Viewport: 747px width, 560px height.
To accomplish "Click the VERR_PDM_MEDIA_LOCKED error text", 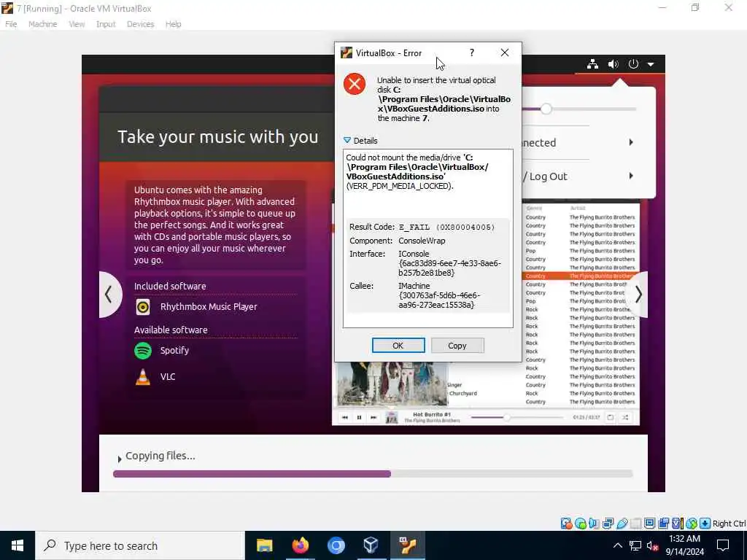I will click(400, 186).
